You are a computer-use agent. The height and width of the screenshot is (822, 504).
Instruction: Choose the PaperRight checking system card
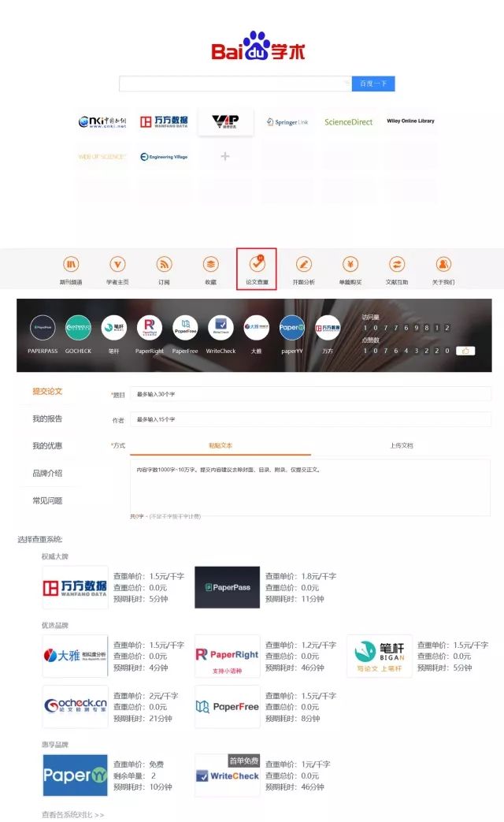tap(228, 656)
